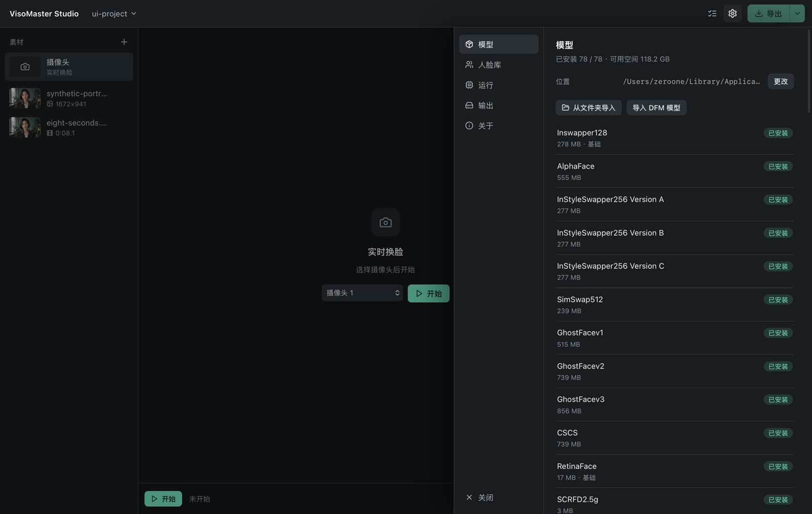Click the CSCS model name
This screenshot has width=812, height=514.
coord(567,433)
